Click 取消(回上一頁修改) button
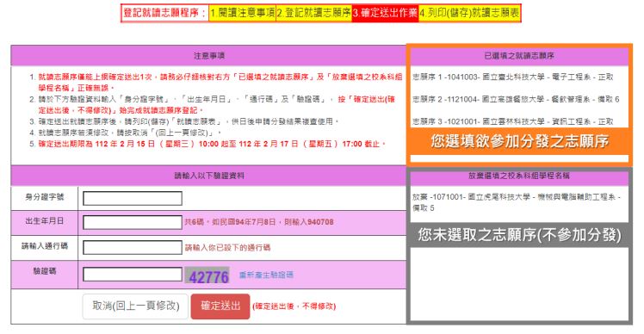Viewport: 644px width, 334px height. [135, 306]
